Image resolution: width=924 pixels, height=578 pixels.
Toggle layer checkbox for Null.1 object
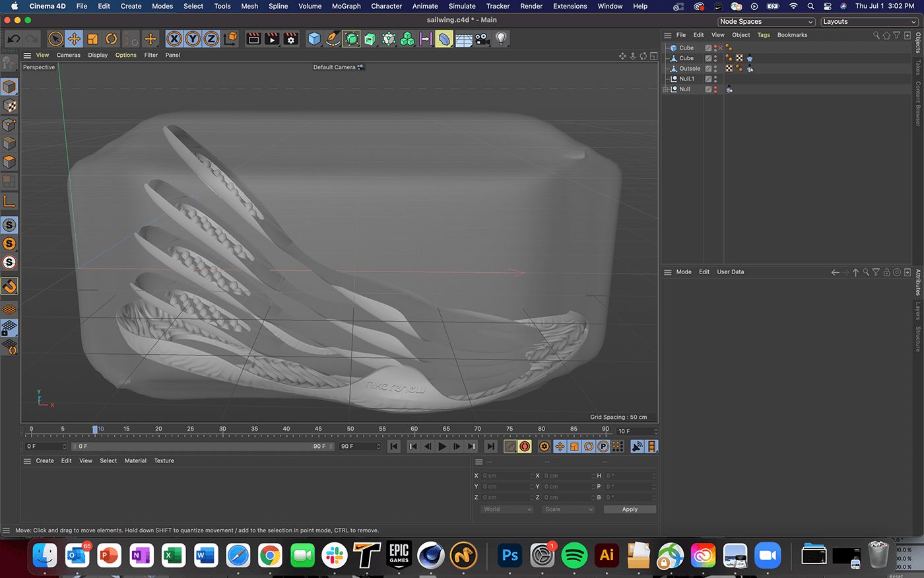pyautogui.click(x=708, y=79)
